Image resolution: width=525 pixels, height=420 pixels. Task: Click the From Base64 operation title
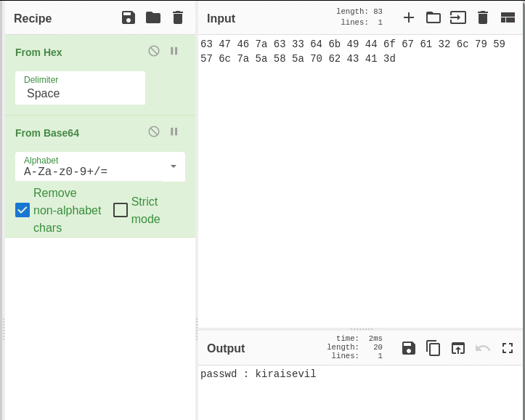pyautogui.click(x=47, y=133)
